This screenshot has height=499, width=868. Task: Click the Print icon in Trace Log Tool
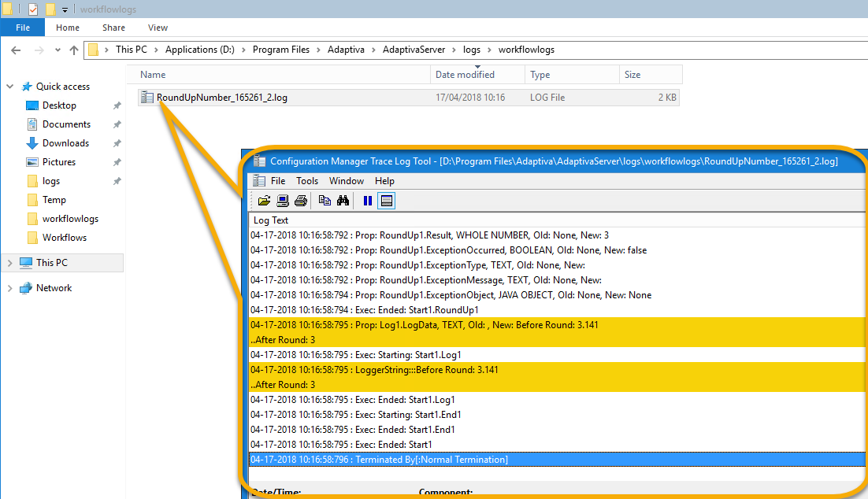coord(301,201)
